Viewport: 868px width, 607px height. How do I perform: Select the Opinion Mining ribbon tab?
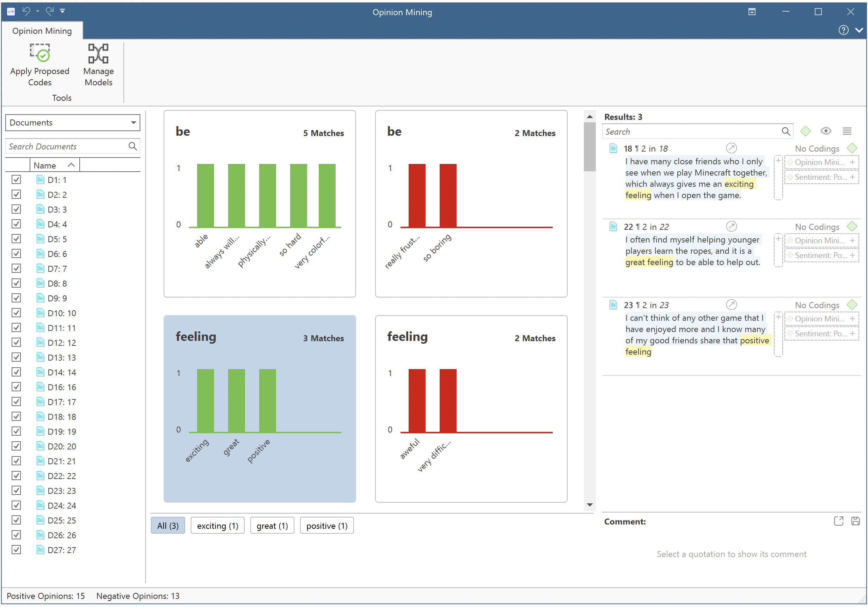point(42,31)
